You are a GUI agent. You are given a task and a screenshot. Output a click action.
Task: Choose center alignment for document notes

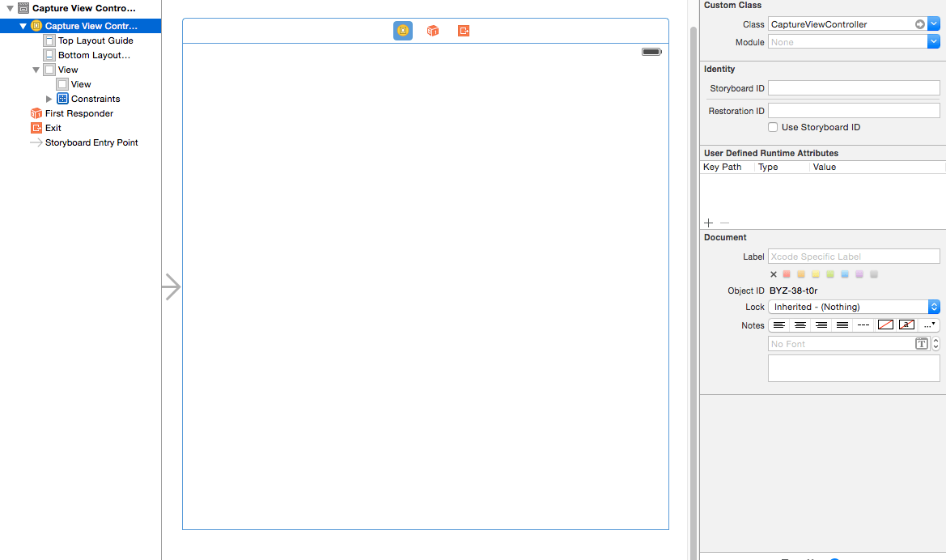click(800, 325)
